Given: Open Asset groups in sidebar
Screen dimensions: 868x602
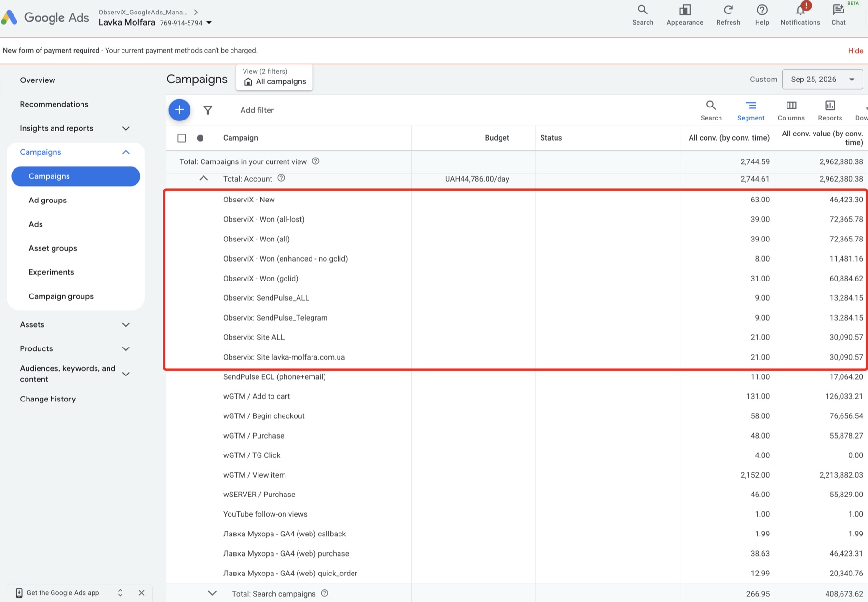Looking at the screenshot, I should [x=53, y=248].
